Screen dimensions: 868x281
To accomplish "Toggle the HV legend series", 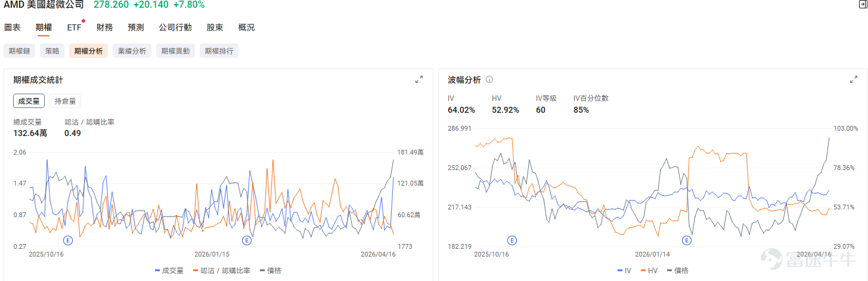I will (648, 270).
